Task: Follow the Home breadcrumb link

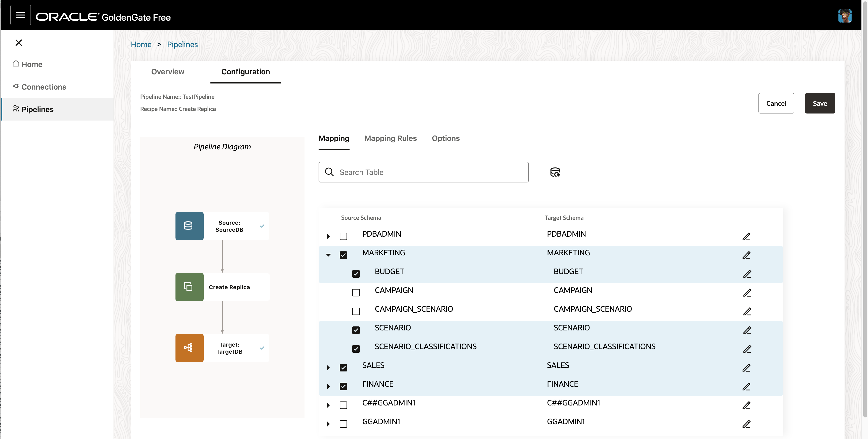Action: click(141, 44)
